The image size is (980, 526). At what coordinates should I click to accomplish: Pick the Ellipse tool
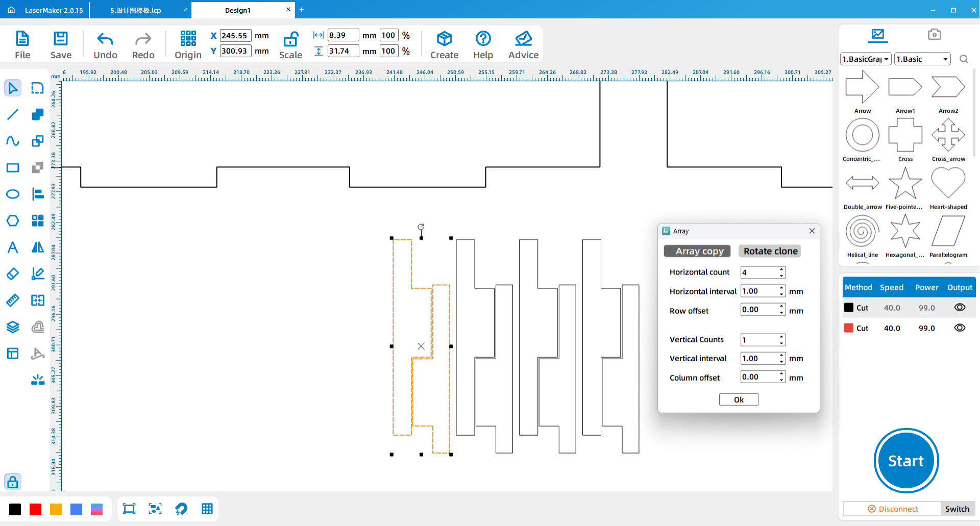[13, 194]
